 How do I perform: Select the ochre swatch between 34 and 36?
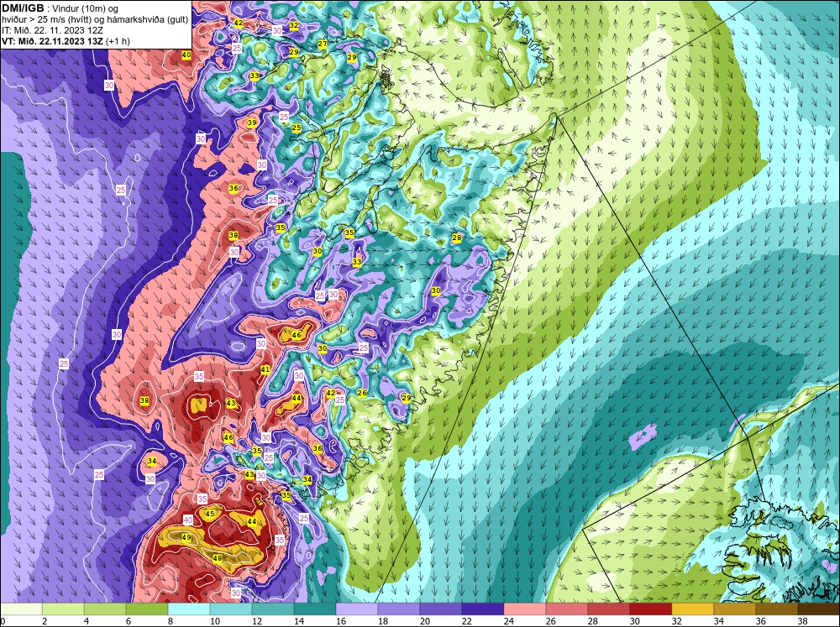coord(734,609)
